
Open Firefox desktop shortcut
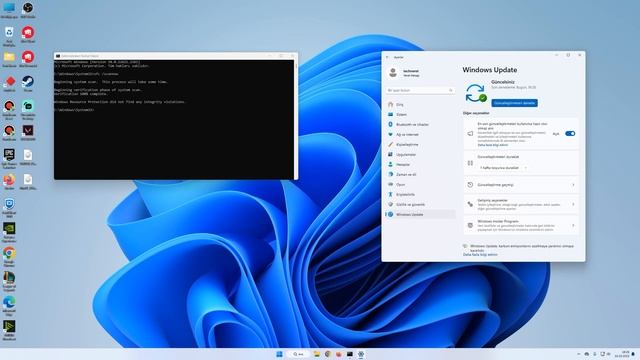point(9,182)
